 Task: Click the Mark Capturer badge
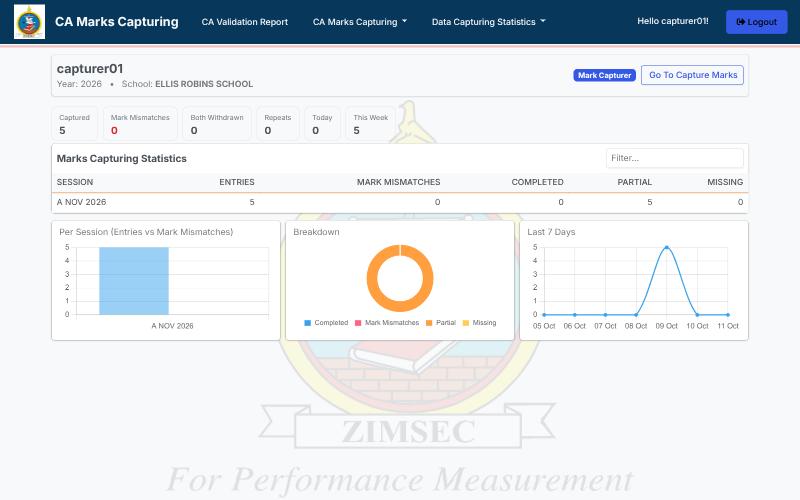click(x=604, y=75)
